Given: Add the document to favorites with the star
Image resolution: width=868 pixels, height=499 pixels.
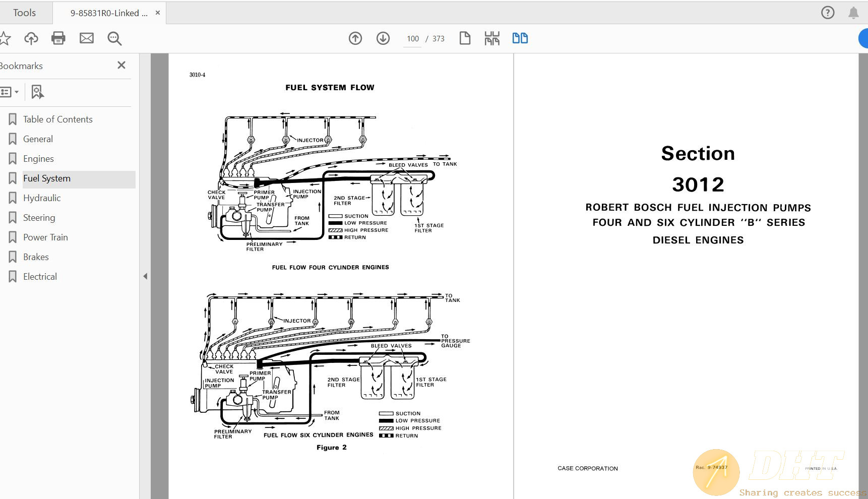Looking at the screenshot, I should [5, 38].
